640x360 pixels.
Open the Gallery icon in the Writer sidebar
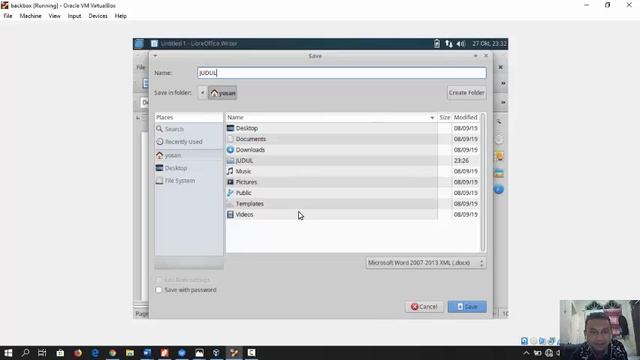499,173
